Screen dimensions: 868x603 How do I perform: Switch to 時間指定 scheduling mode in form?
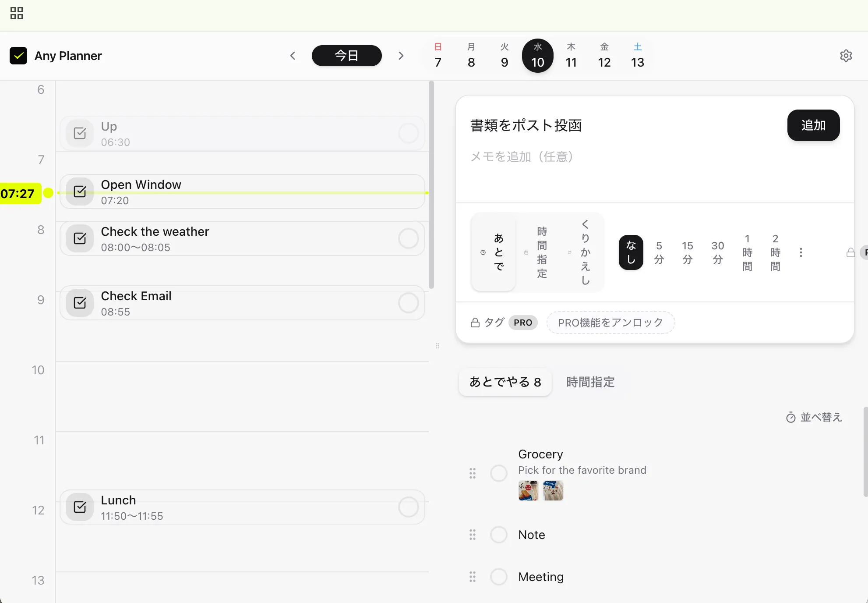pyautogui.click(x=537, y=252)
